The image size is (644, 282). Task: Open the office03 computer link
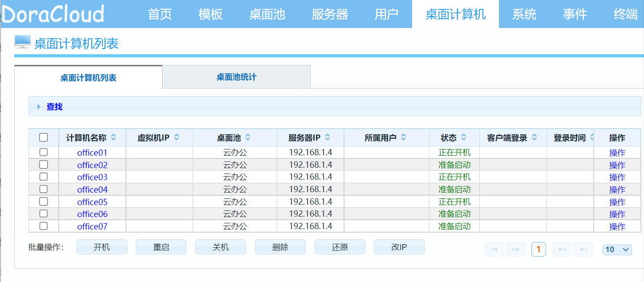92,177
